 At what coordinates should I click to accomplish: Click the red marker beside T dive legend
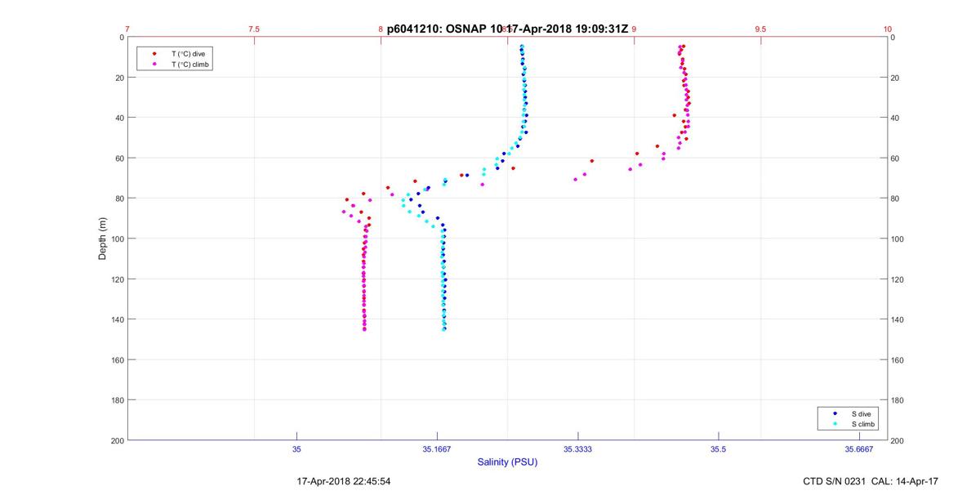[x=154, y=53]
